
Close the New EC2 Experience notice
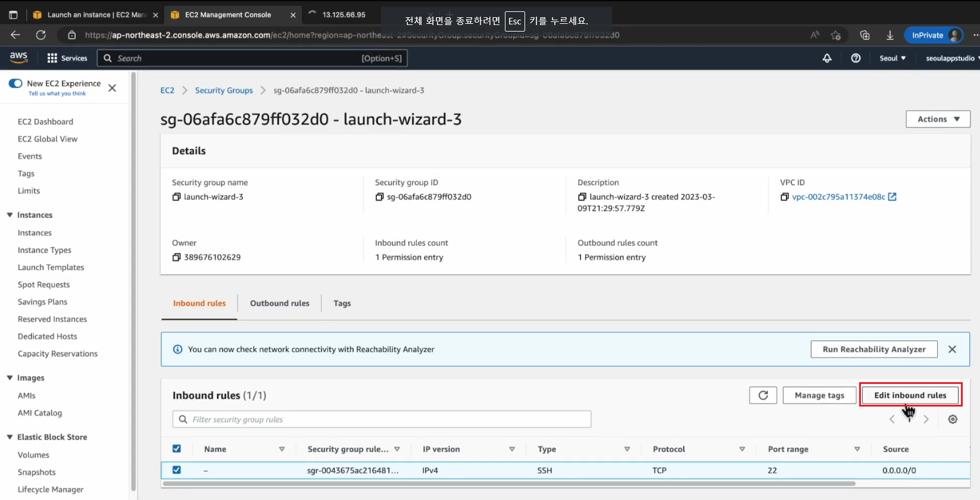(x=112, y=88)
